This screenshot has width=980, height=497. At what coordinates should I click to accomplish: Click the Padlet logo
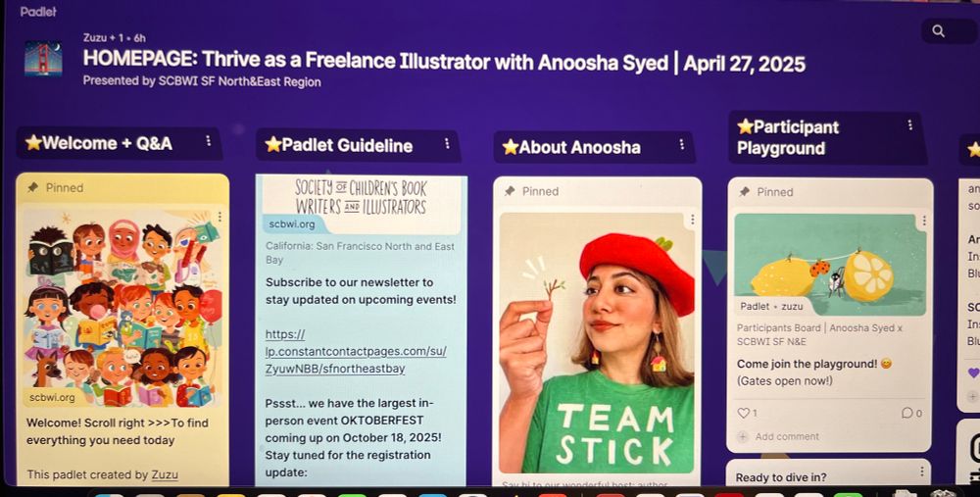38,11
